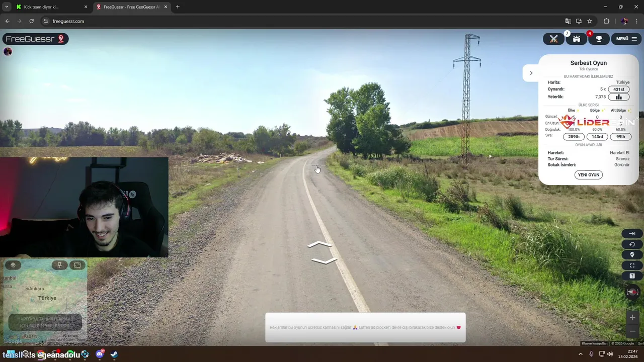Open the 143rd Bölge rank badge
Viewport: 644px width, 362px height.
tap(597, 136)
